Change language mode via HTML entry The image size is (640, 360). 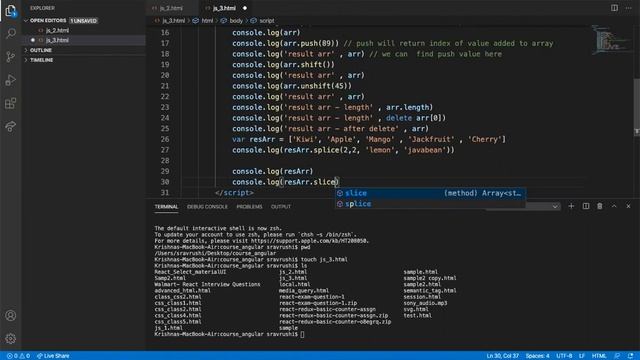point(599,356)
